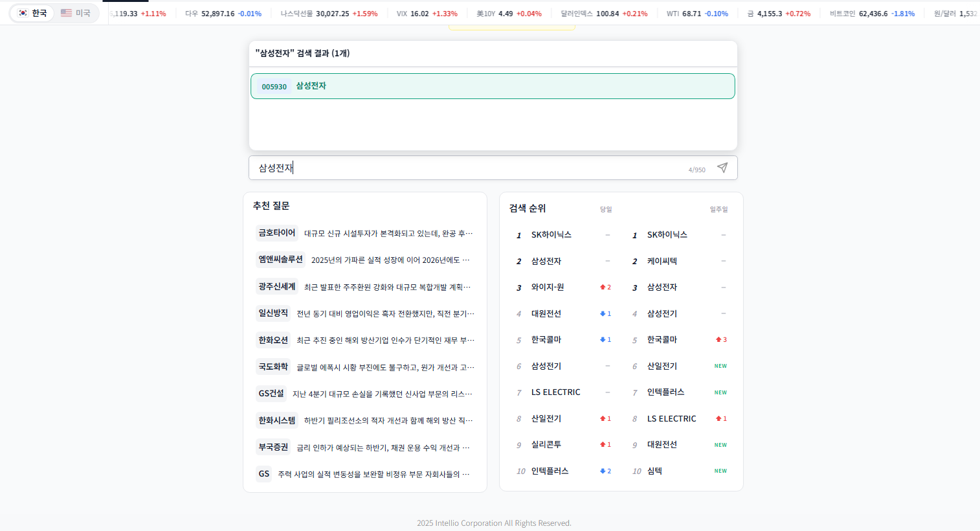980x531 pixels.
Task: Click the 다우 52,897.16 ticker item
Action: (x=223, y=14)
